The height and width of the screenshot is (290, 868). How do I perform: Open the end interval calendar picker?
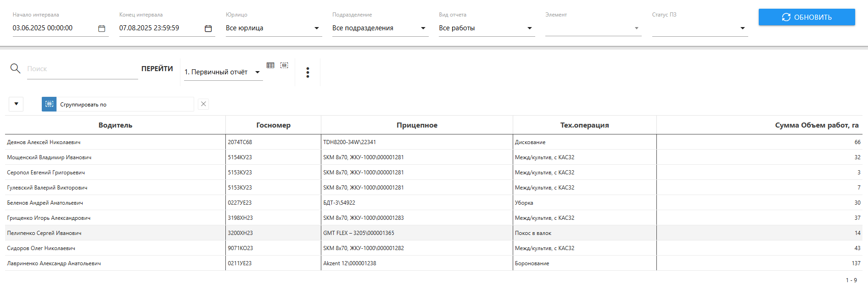click(x=208, y=28)
